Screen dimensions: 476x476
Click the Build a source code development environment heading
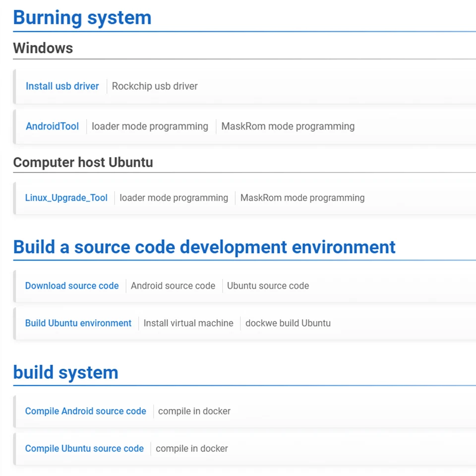204,247
